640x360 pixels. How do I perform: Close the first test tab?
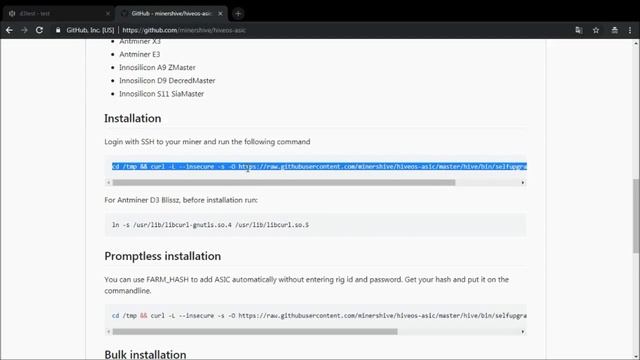tap(108, 13)
